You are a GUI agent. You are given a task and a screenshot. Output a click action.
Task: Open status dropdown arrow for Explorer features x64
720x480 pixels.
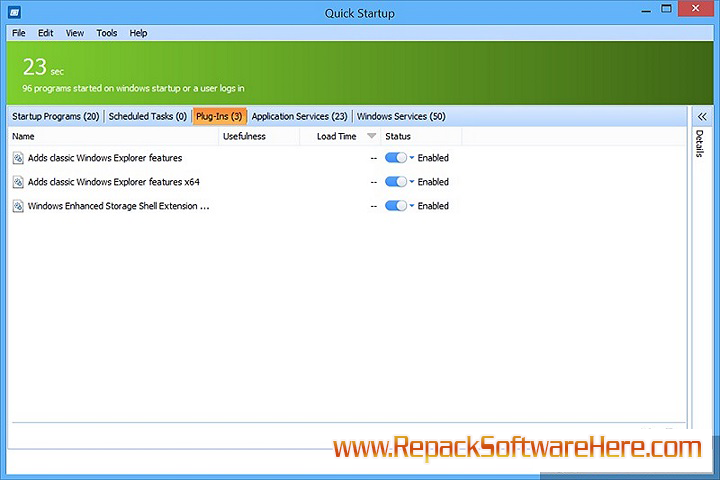412,181
